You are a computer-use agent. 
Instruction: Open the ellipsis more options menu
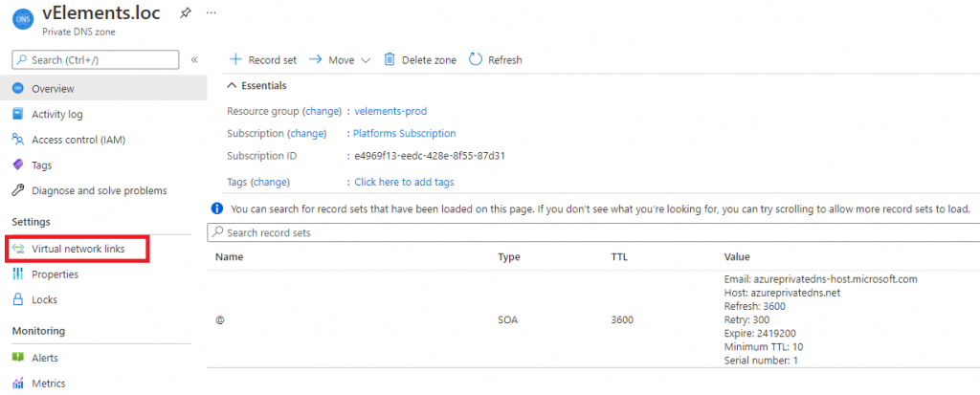pos(212,12)
